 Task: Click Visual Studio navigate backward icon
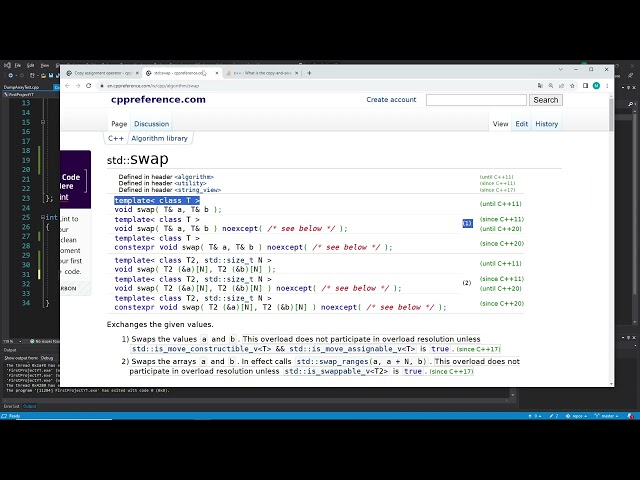coord(11,76)
